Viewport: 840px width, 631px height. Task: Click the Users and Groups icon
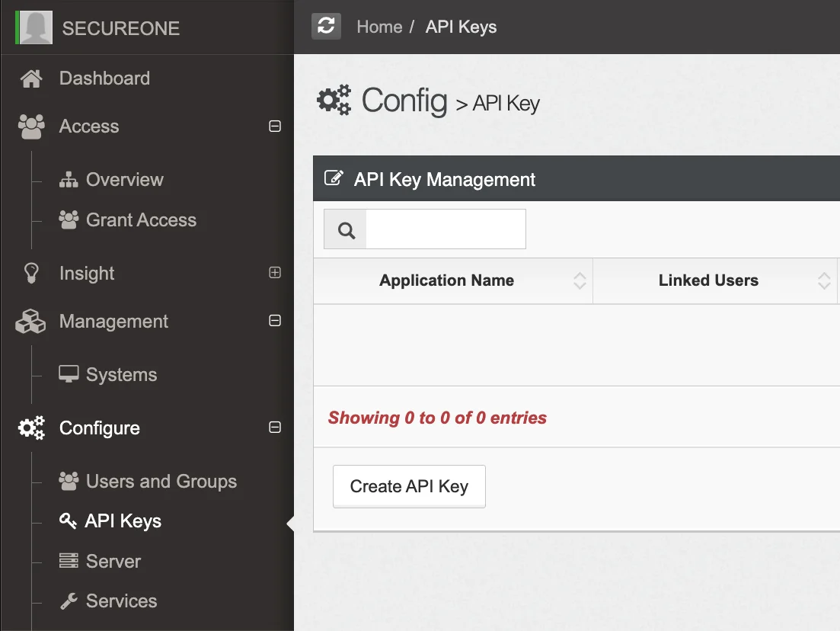point(69,482)
